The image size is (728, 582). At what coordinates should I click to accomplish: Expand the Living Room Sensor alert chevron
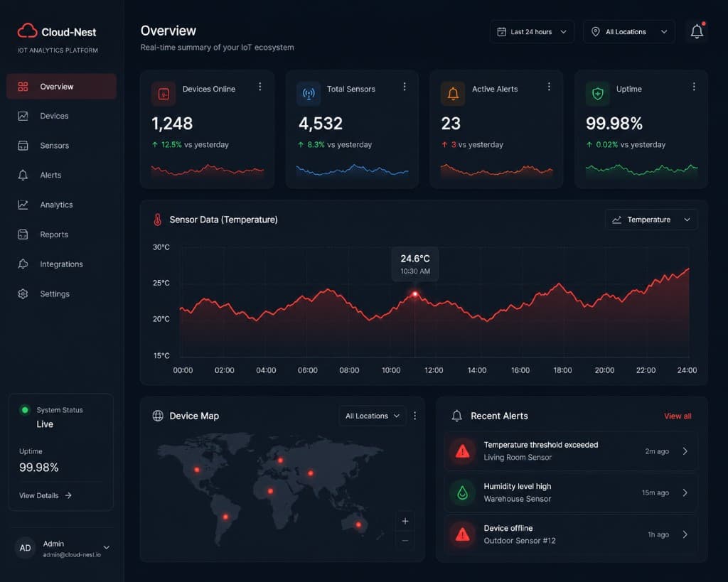coord(685,451)
